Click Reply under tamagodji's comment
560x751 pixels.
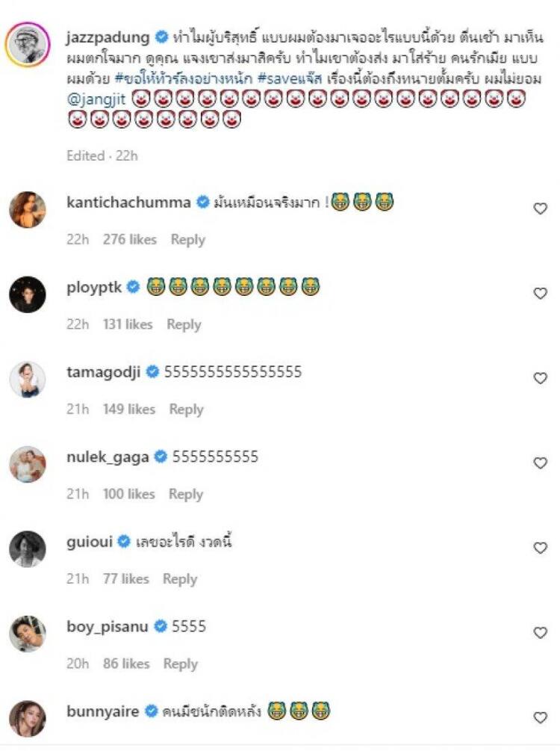pos(186,410)
